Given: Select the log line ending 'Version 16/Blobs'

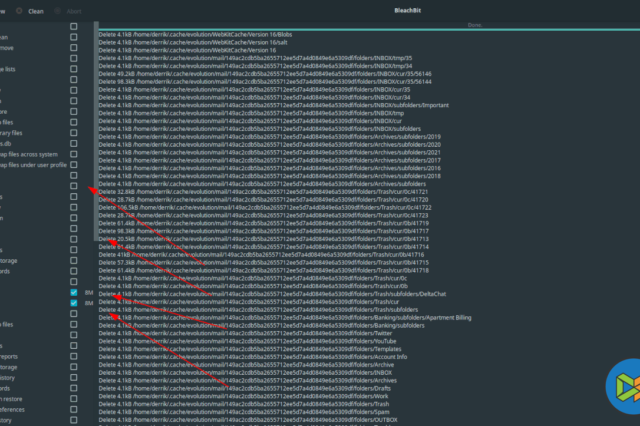Looking at the screenshot, I should (195, 35).
